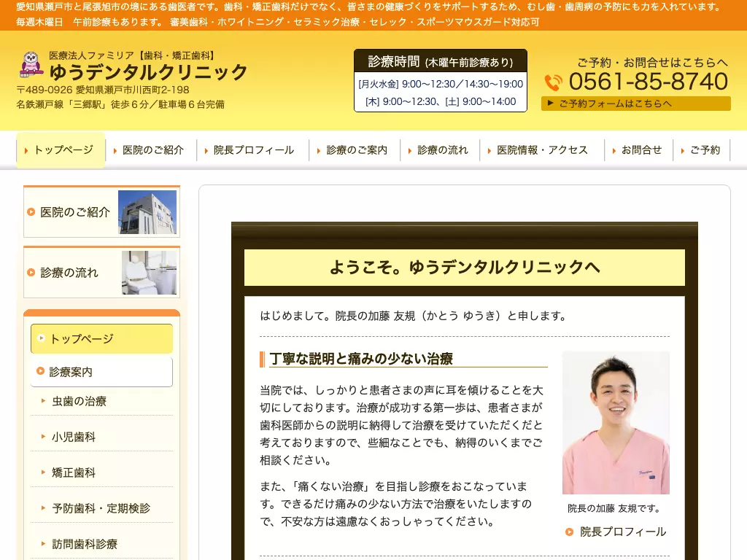Click the dental chair thumbnail photo

click(x=149, y=273)
